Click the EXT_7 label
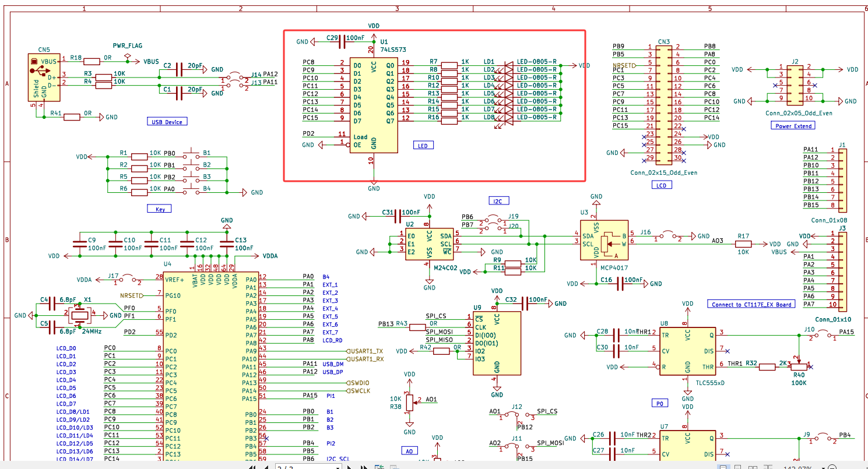Screen dimensions: 868x469 click(330, 332)
